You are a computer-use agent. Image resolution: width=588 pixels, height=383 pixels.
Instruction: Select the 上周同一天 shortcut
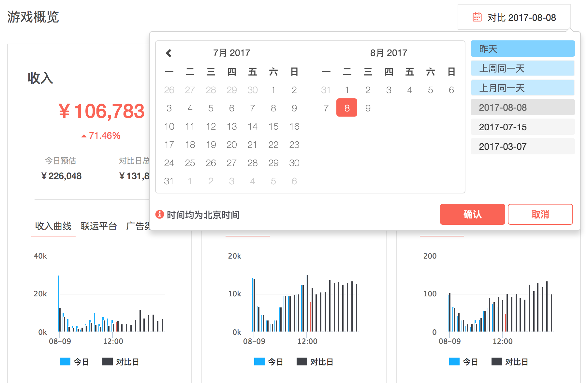coord(522,68)
